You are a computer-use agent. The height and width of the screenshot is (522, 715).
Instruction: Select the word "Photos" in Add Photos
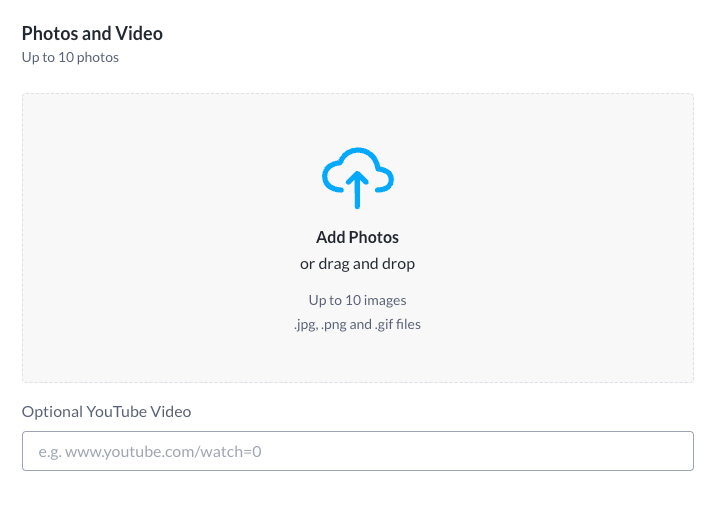374,238
